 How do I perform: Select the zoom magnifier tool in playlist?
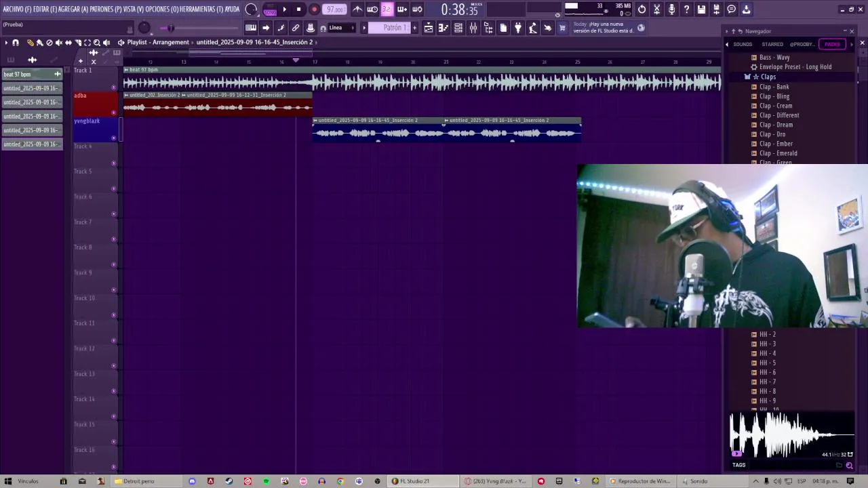(97, 43)
